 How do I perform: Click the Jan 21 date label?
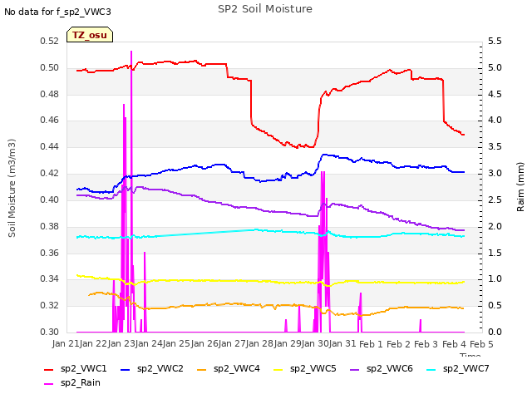[66, 344]
